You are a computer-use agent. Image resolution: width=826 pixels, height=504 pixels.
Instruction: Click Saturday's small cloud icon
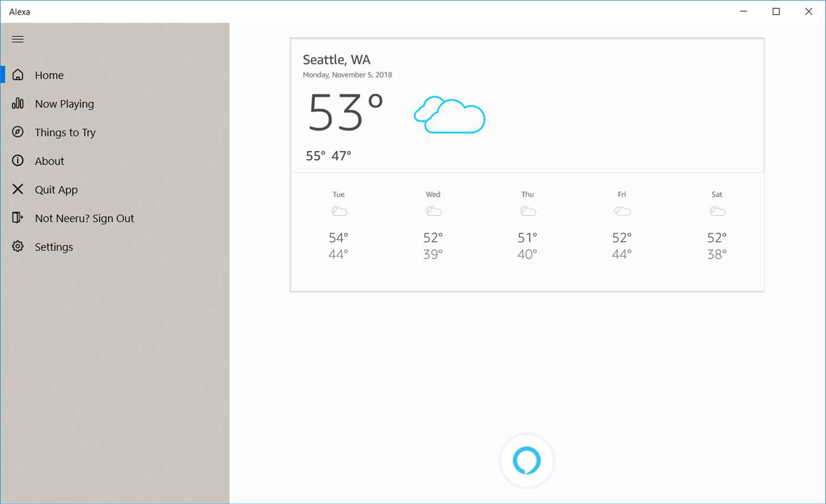(717, 210)
